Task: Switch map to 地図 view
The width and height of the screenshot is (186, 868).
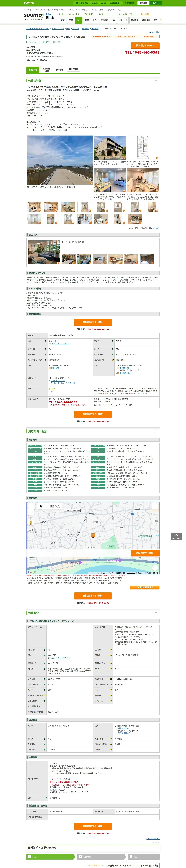Action: (42, 506)
